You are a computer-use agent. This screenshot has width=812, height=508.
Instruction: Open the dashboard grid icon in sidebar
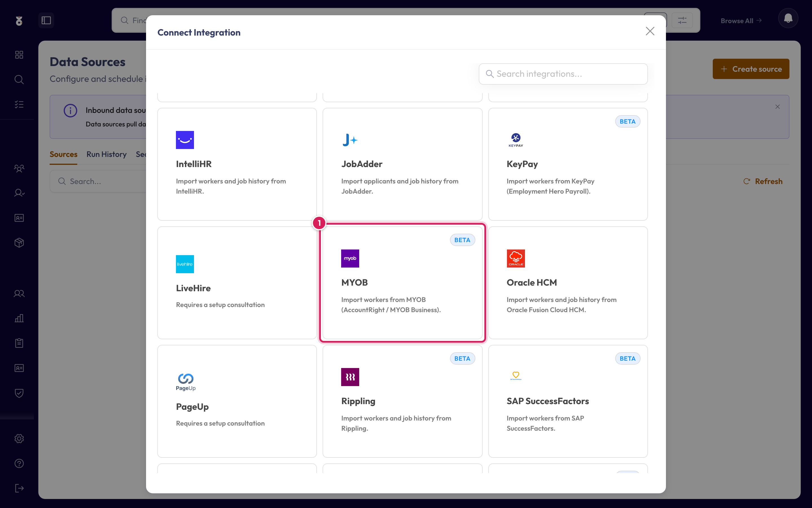[19, 55]
